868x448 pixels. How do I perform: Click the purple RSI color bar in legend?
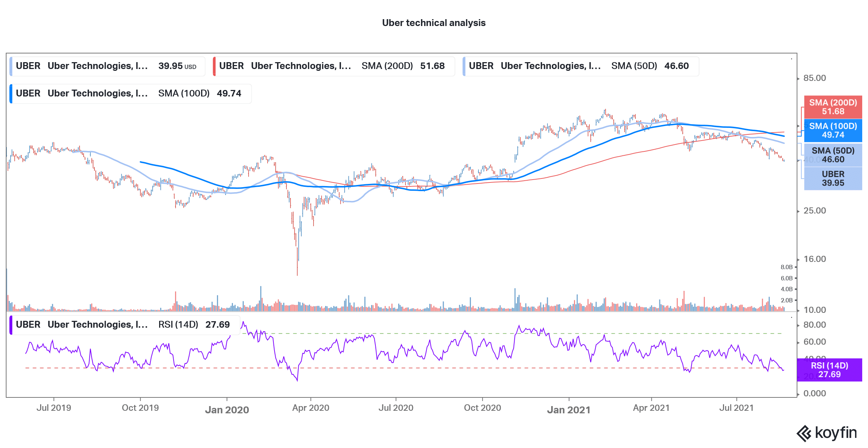tap(11, 325)
